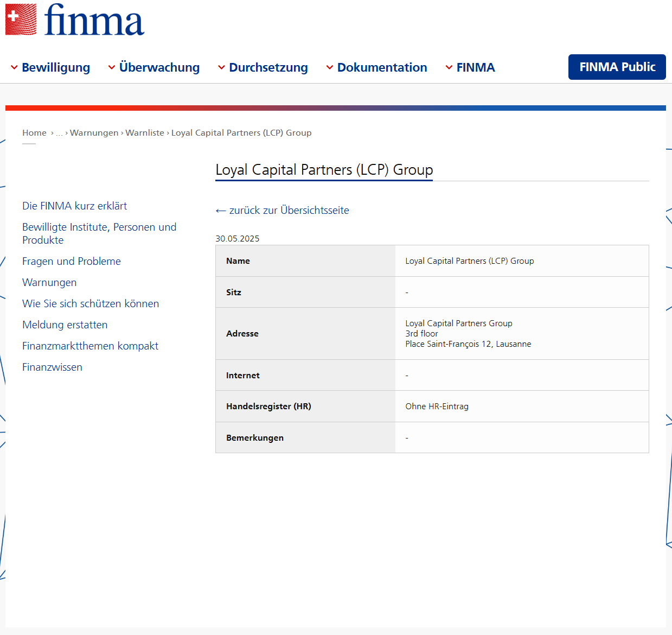Expand the breadcrumb ellipsis
Viewport: 672px width, 635px height.
(60, 134)
